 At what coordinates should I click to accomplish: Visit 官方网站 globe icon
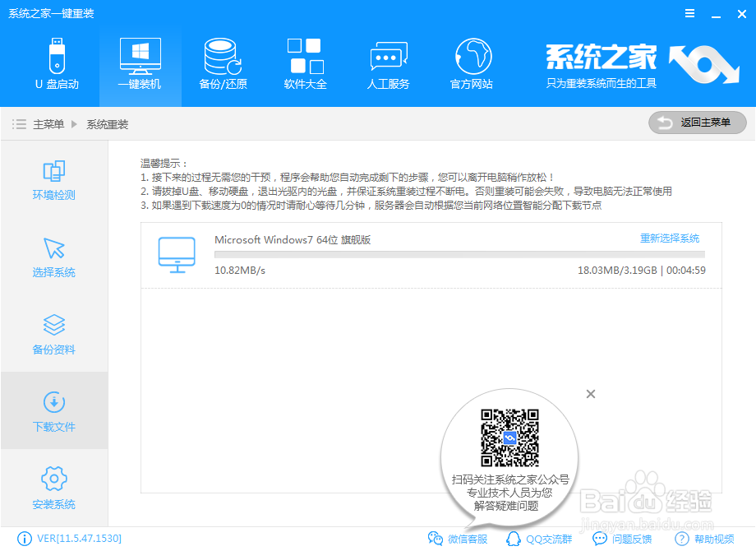473,56
